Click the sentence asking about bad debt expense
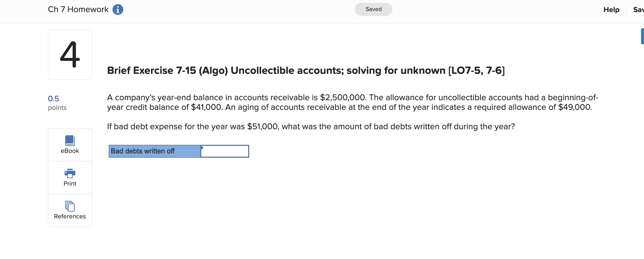The height and width of the screenshot is (259, 644). [311, 127]
